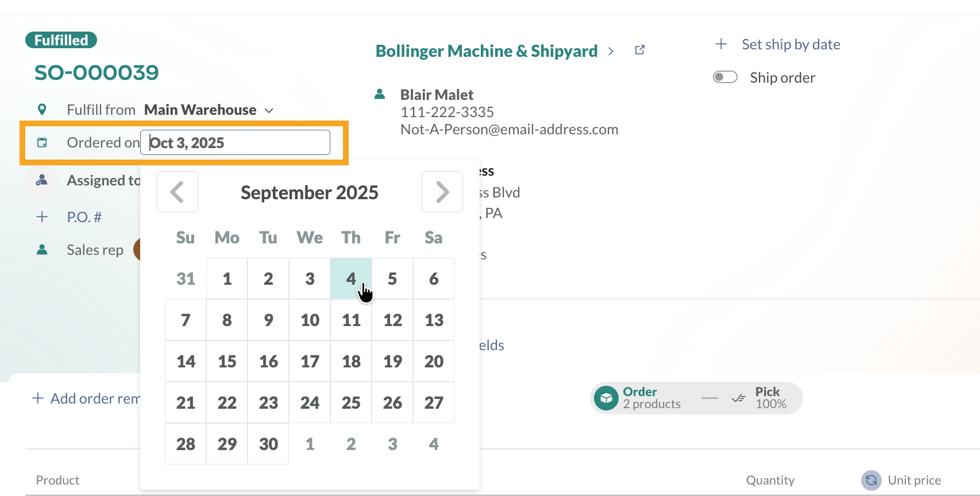Click the location pin next to Fulfill from
Image resolution: width=980 pixels, height=496 pixels.
(42, 108)
